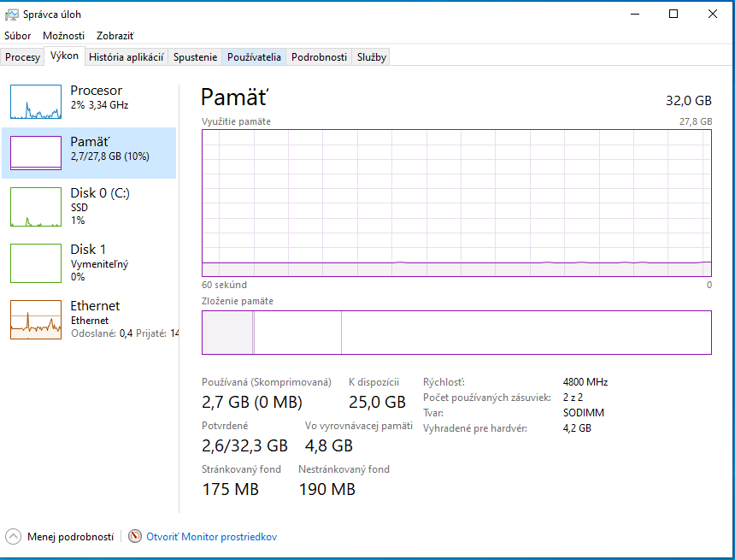The height and width of the screenshot is (560, 735).
Task: Open the Súbor menu
Action: click(17, 36)
